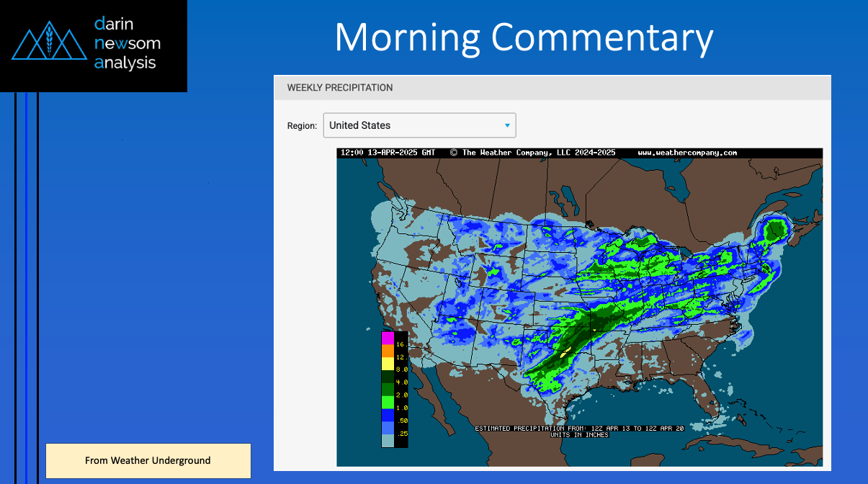This screenshot has height=484, width=868.
Task: Click the map timestamp 12:00 13-APR-2025 GMT
Action: [x=388, y=153]
